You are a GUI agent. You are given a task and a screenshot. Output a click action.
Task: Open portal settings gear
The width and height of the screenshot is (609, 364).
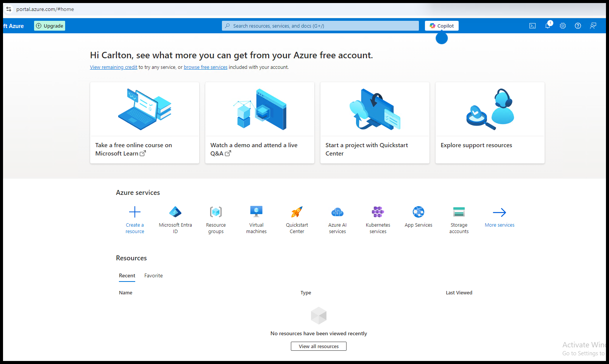[563, 26]
